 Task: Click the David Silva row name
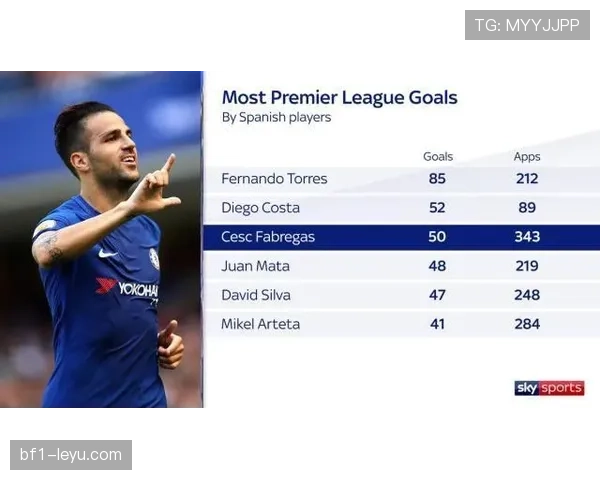[x=258, y=295]
